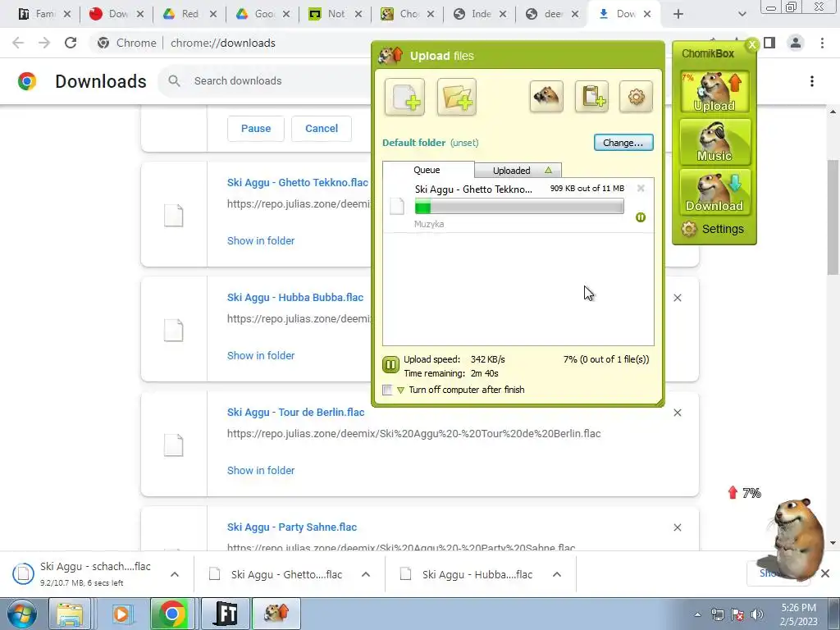This screenshot has width=840, height=630.
Task: Open Windows Media Player from taskbar
Action: (x=121, y=614)
